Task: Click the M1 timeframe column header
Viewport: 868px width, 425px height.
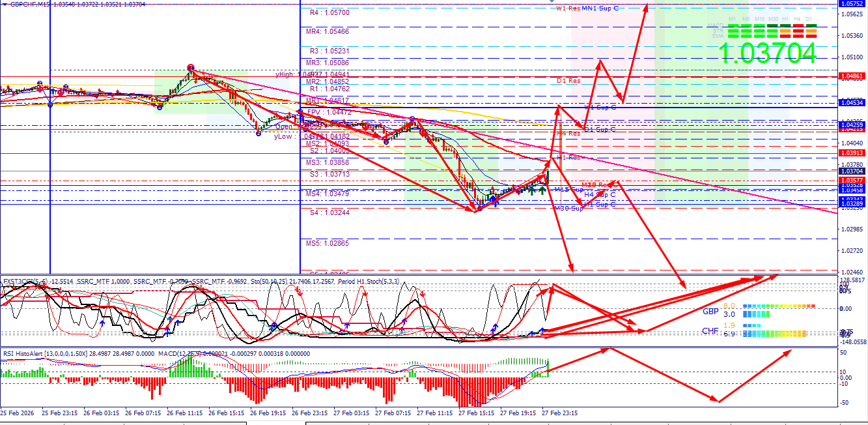Action: click(732, 19)
